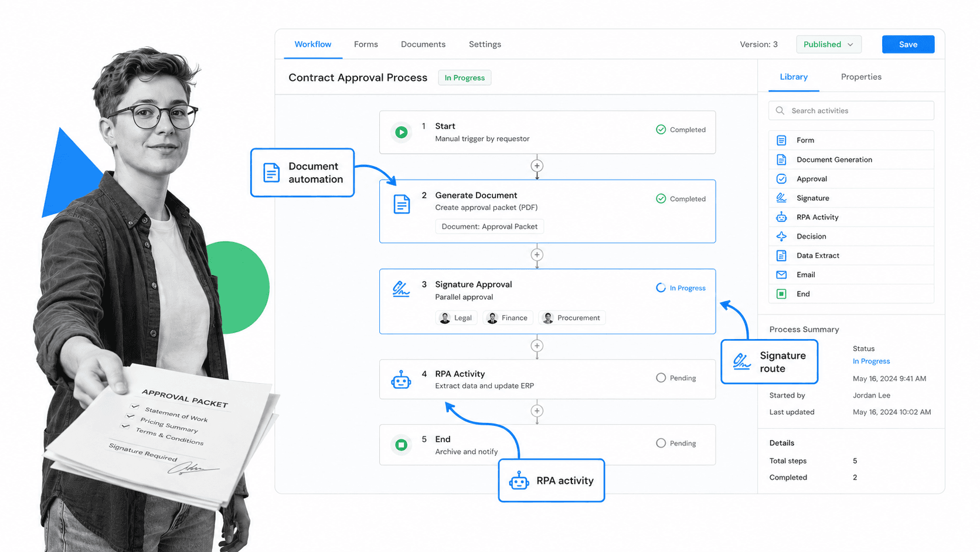Click the Completed check icon on Start step

tap(661, 130)
